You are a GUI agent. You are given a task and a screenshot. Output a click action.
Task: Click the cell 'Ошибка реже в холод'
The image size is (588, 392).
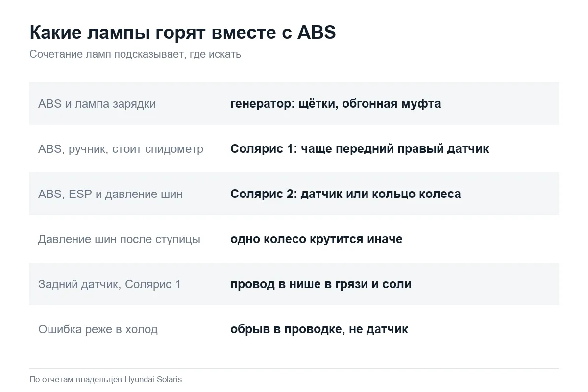98,329
